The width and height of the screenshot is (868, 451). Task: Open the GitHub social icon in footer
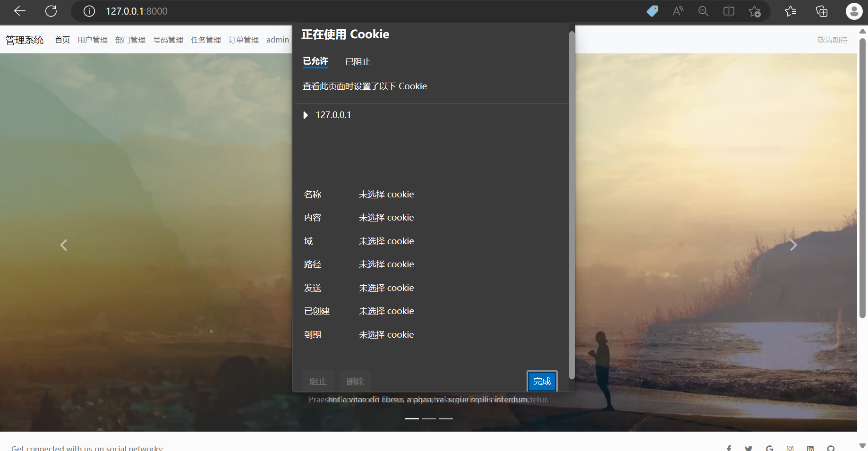831,448
